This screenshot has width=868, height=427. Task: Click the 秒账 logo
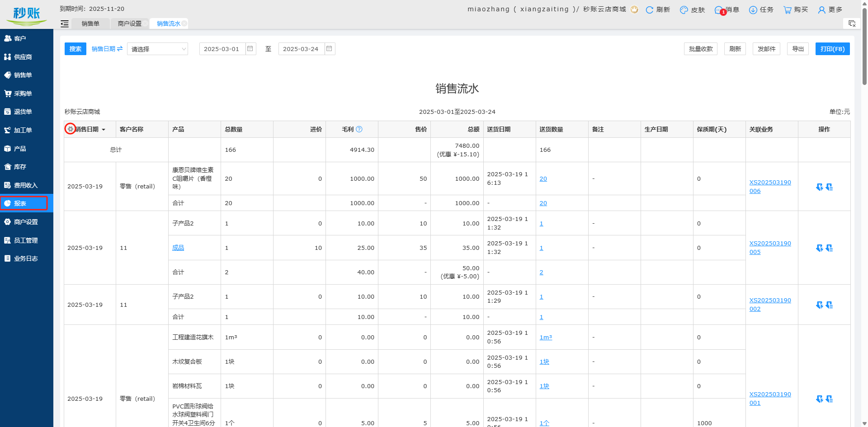[27, 15]
